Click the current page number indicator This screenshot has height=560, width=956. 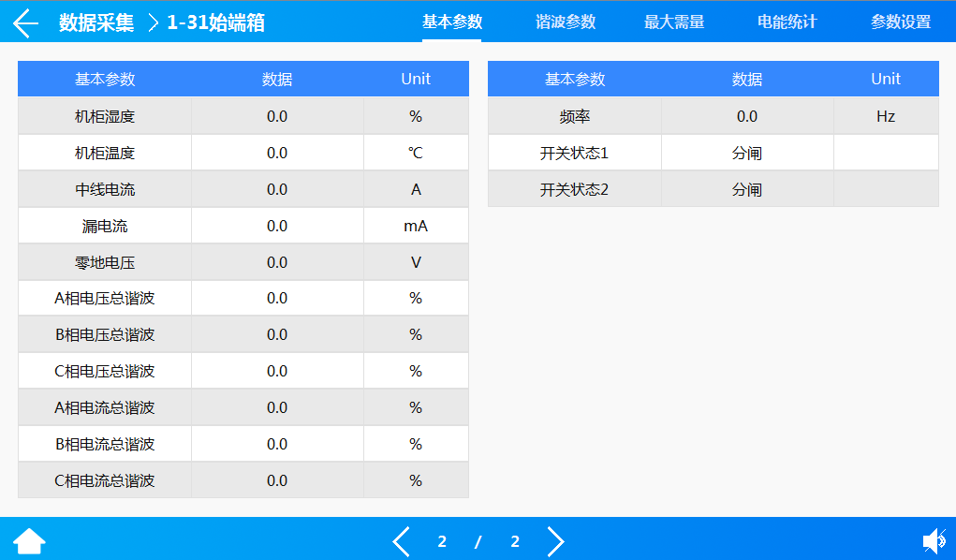(x=442, y=541)
